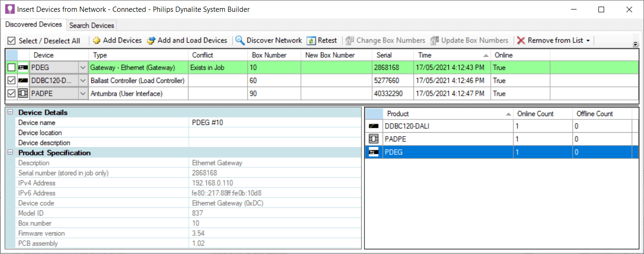Open the PADPE device dropdown
The height and width of the screenshot is (254, 644).
pos(83,93)
